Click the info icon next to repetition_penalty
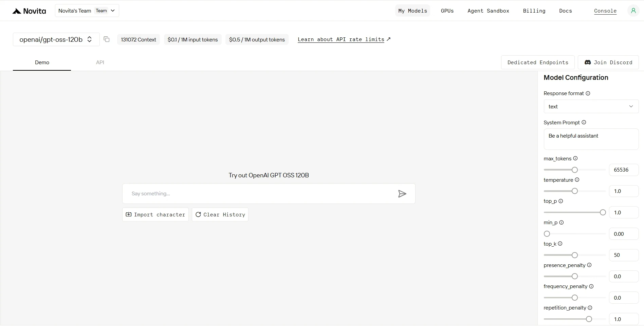The width and height of the screenshot is (644, 336). pos(590,308)
